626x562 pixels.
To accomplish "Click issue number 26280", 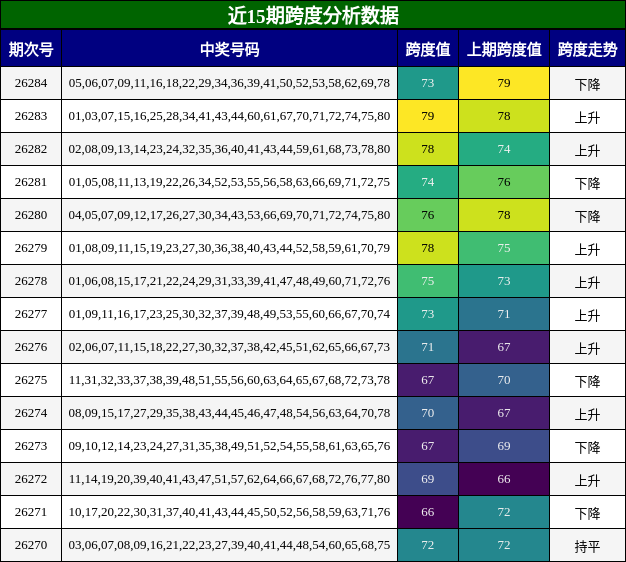I will [x=31, y=215].
